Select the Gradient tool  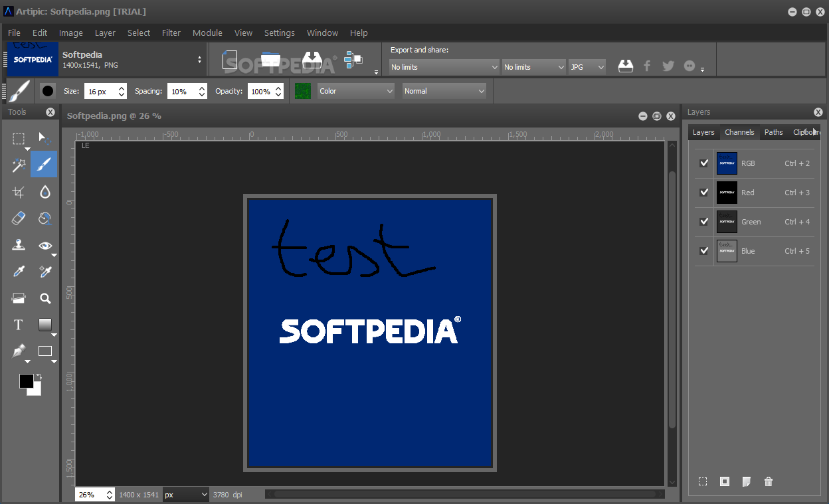45,325
